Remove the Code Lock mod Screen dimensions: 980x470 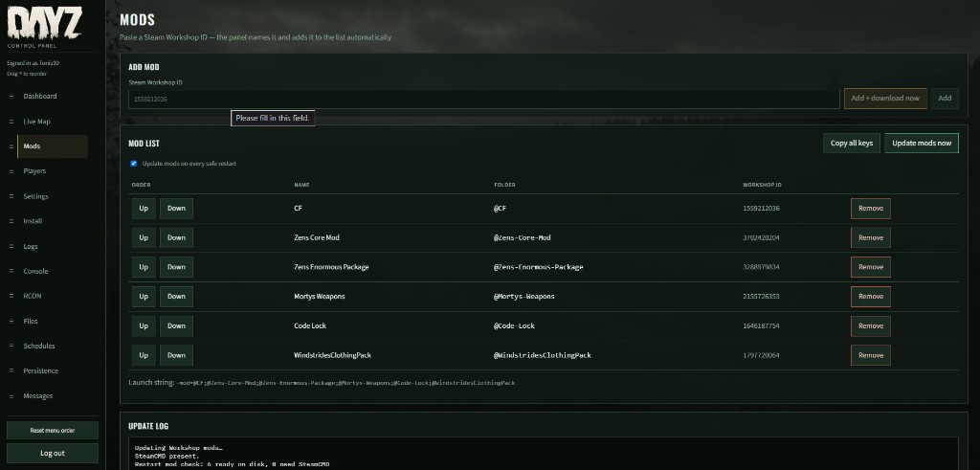pyautogui.click(x=871, y=325)
